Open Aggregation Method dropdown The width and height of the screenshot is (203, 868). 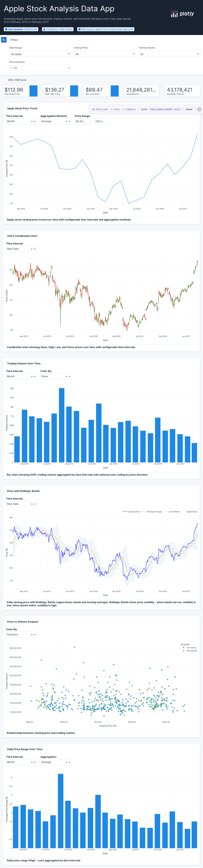tap(56, 122)
